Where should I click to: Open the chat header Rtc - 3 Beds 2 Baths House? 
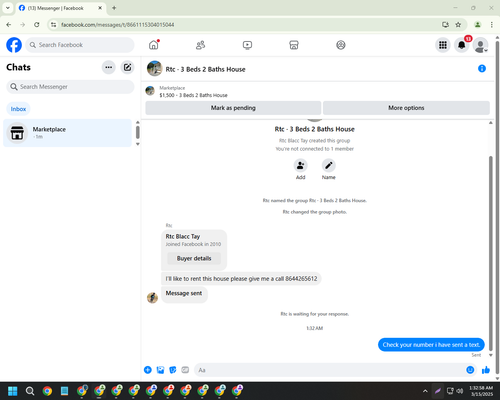pos(206,69)
